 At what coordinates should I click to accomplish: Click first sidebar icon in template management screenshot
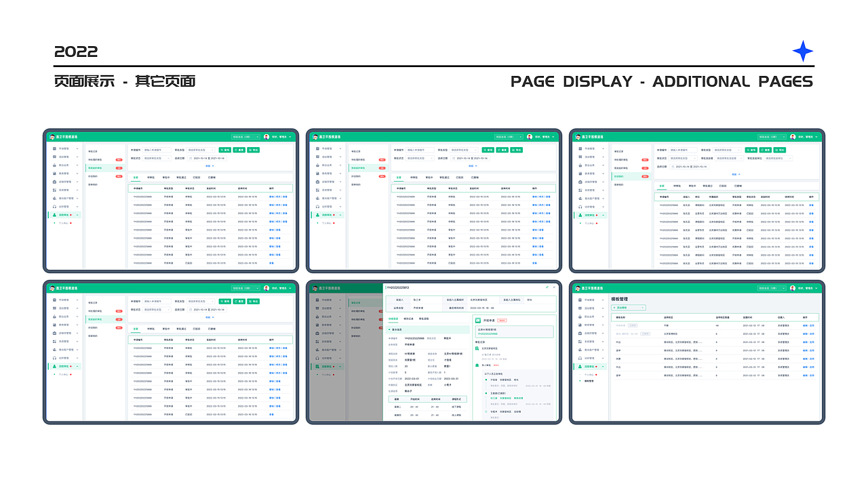coord(580,300)
